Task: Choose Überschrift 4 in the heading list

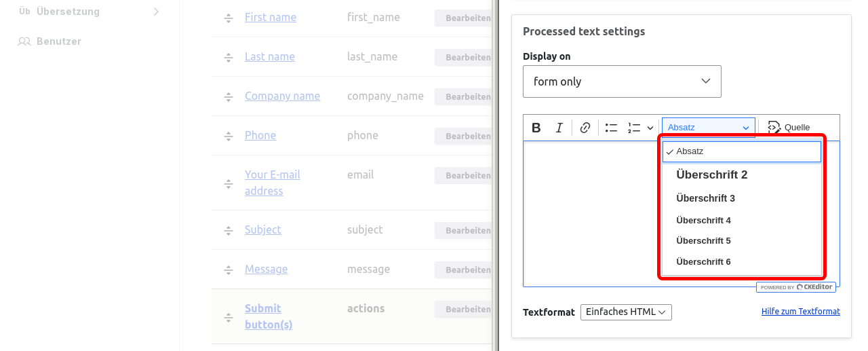Action: (742, 220)
